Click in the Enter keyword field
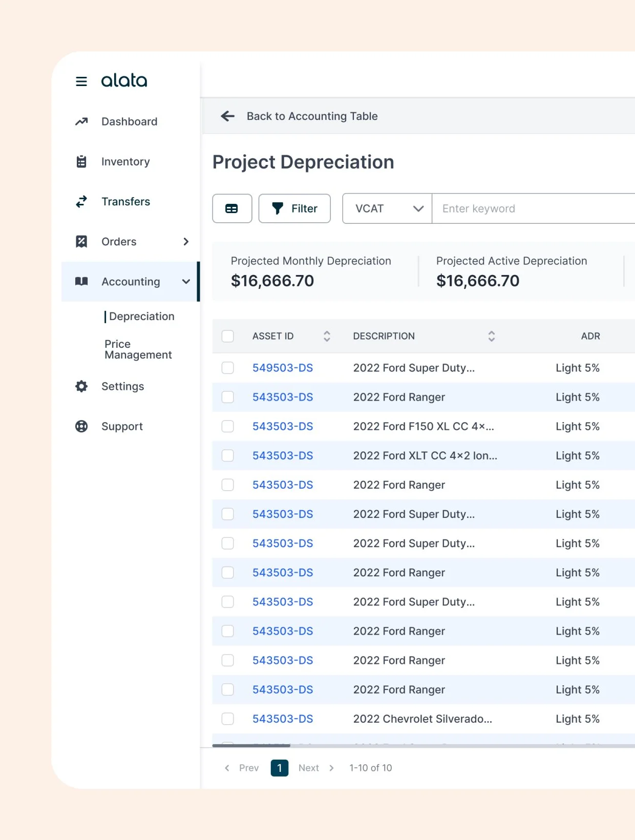Image resolution: width=635 pixels, height=840 pixels. (533, 208)
